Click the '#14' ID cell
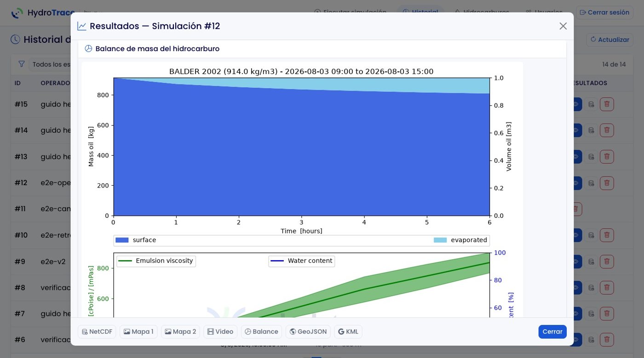644x358 pixels. [21, 131]
